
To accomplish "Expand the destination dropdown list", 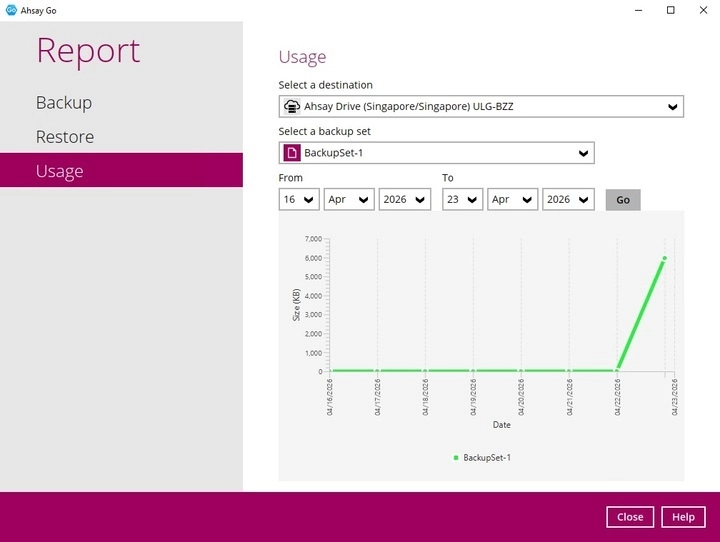I will coord(672,107).
